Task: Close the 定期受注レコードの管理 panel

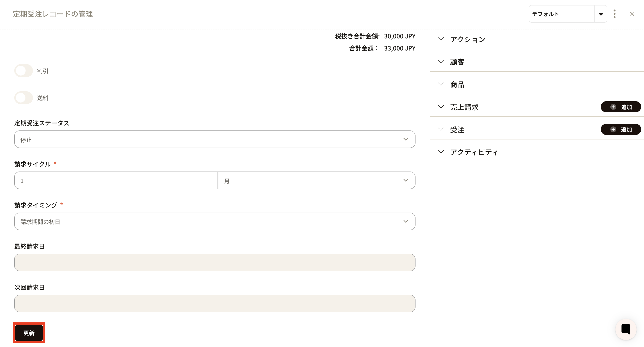Action: click(632, 14)
